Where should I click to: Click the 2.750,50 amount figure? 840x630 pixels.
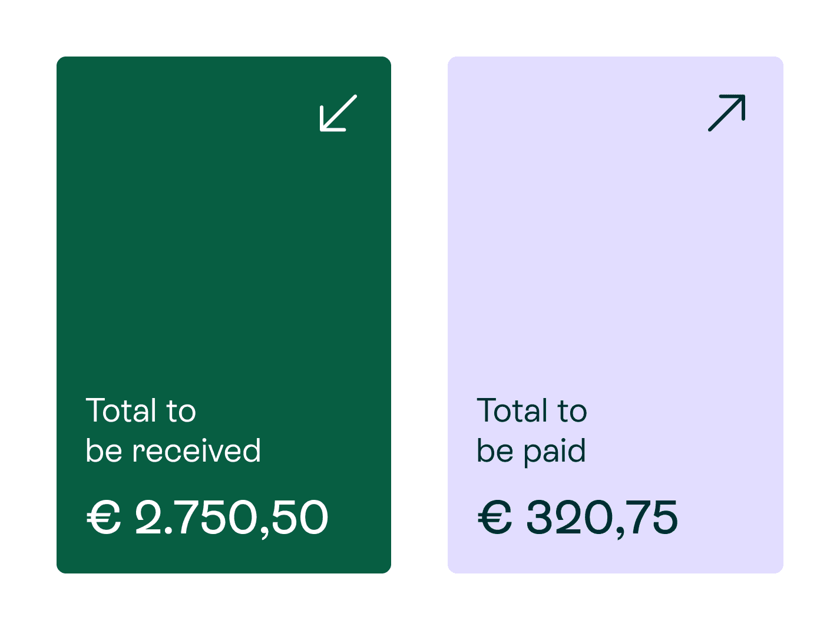(x=232, y=518)
